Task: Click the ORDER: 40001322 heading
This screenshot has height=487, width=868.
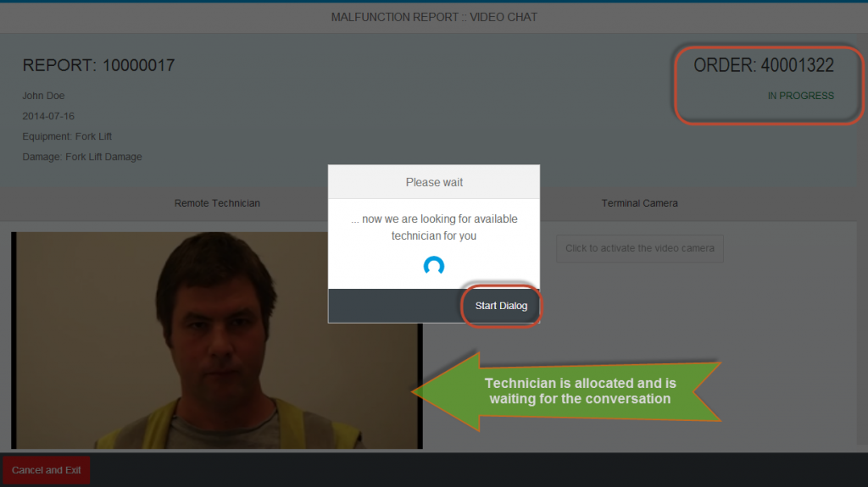Action: (764, 65)
